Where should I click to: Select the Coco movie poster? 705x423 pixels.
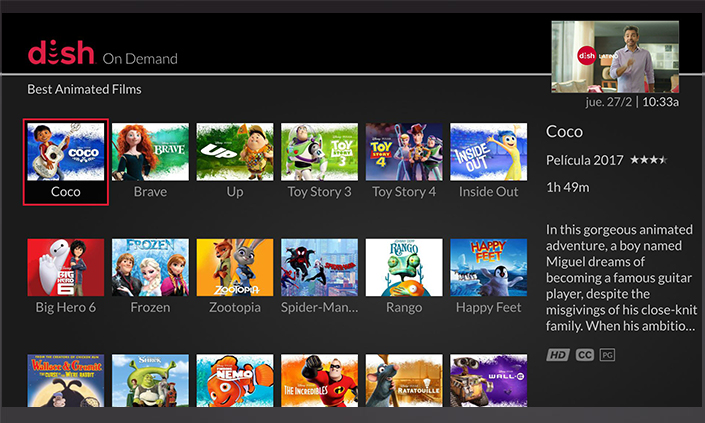[x=66, y=152]
